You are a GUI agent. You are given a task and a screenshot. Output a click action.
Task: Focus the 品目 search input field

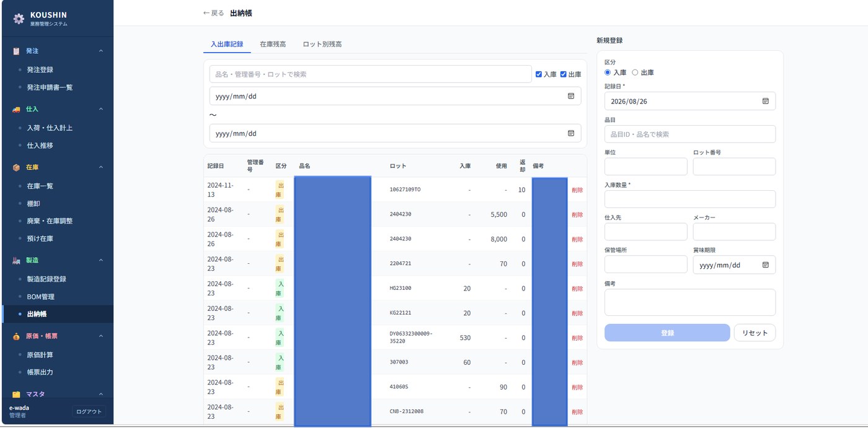pos(690,134)
